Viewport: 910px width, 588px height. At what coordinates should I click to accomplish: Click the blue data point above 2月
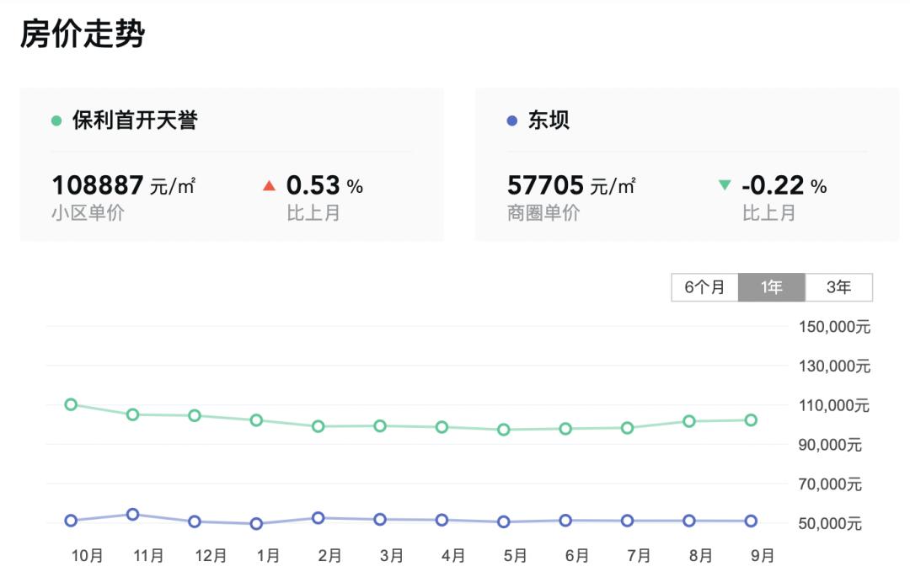[318, 518]
